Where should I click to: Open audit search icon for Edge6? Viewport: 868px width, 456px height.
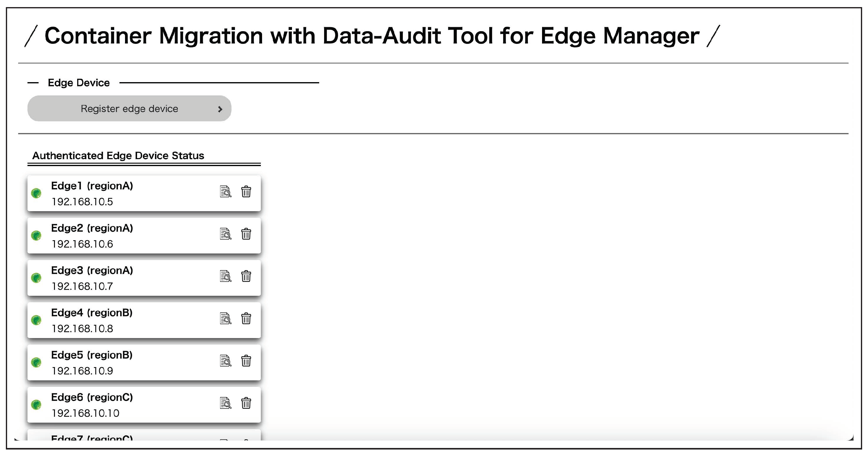pyautogui.click(x=225, y=403)
